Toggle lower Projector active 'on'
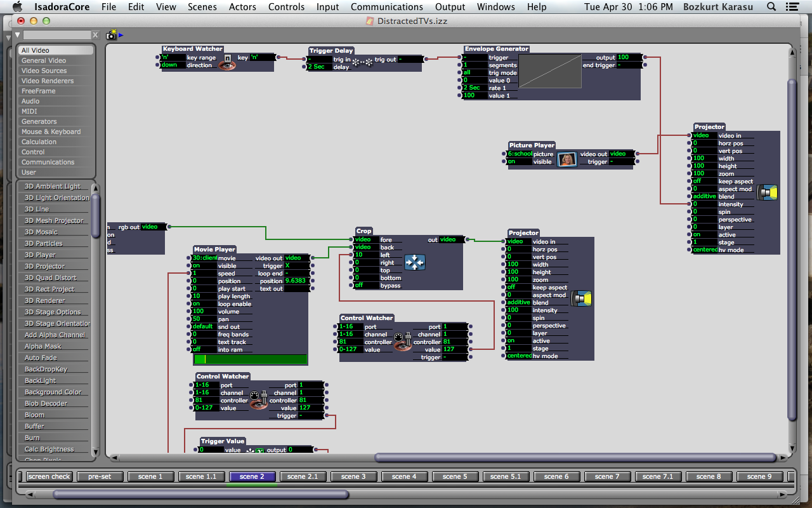This screenshot has width=812, height=508. tap(519, 341)
